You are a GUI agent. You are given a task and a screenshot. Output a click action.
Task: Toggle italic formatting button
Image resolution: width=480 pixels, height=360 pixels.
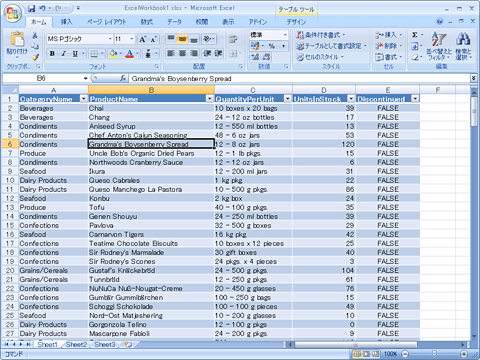tap(64, 53)
